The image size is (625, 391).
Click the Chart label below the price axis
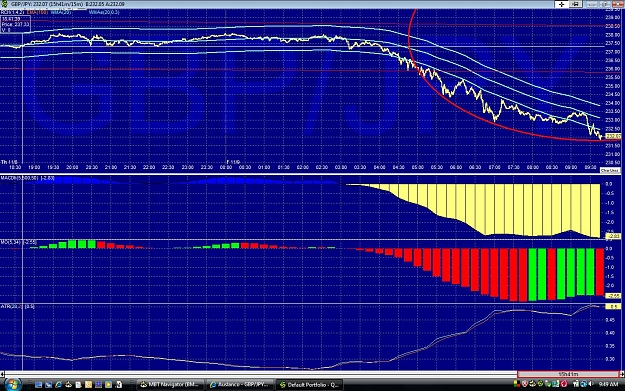[x=609, y=170]
